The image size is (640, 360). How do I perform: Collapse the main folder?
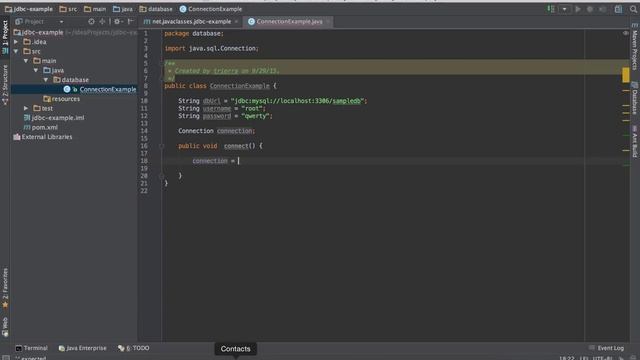click(26, 60)
